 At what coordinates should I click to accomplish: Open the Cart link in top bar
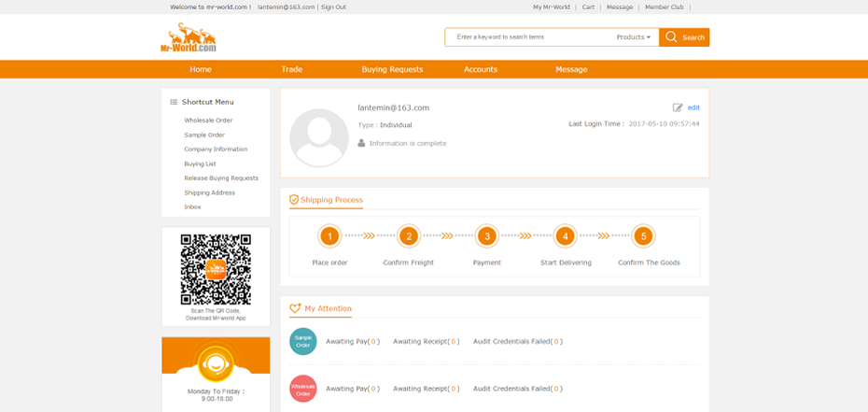click(588, 7)
